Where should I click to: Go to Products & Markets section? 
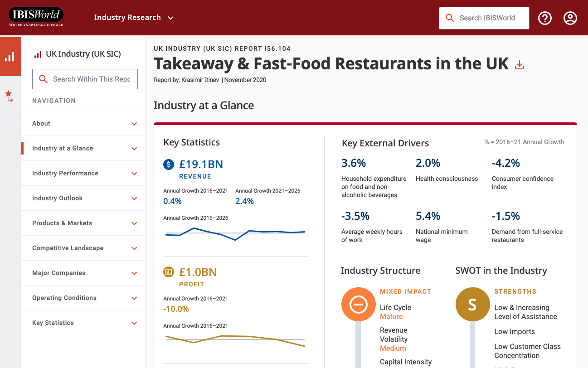pos(62,223)
